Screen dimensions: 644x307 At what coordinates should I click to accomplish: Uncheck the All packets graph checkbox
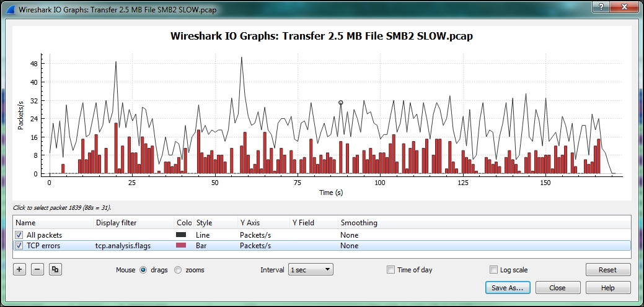(x=19, y=235)
